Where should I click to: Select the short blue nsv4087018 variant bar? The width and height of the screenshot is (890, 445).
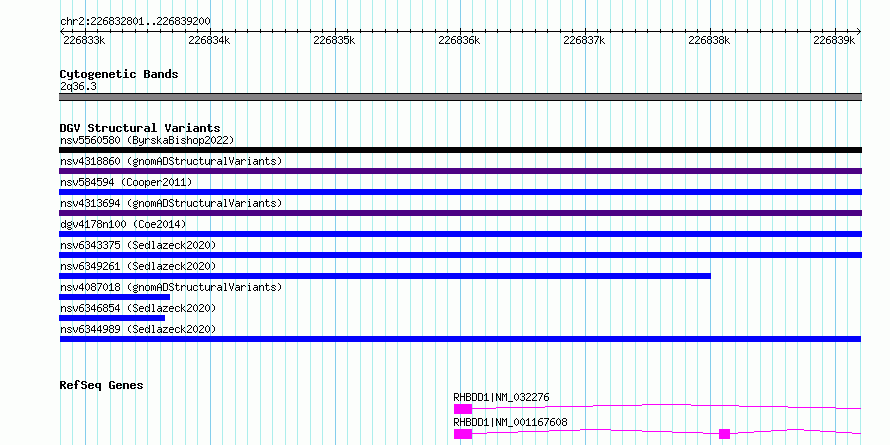tap(115, 297)
